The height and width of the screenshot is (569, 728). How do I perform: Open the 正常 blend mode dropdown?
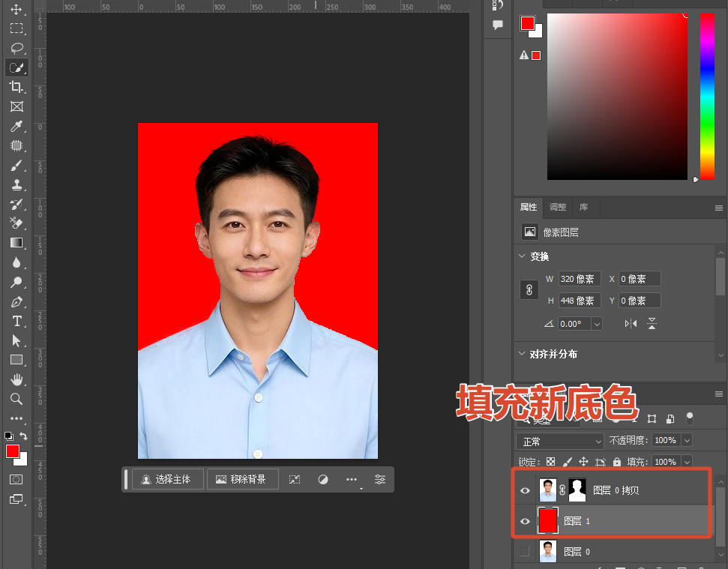(559, 441)
